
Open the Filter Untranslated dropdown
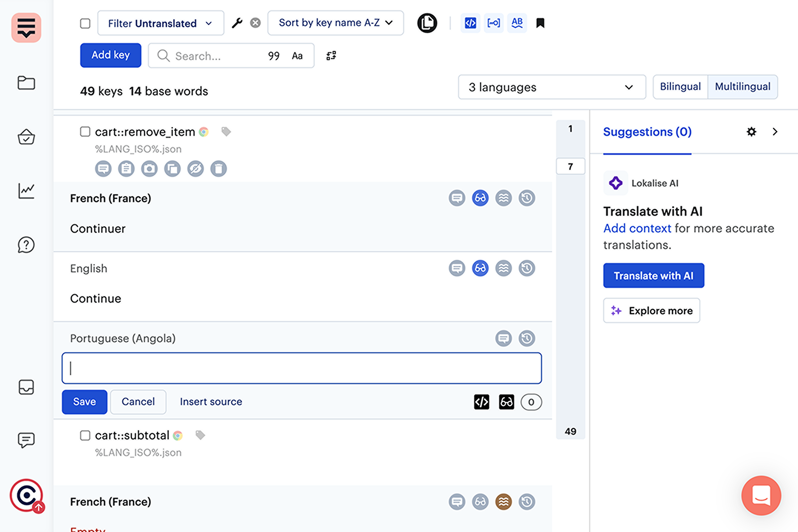(x=161, y=23)
